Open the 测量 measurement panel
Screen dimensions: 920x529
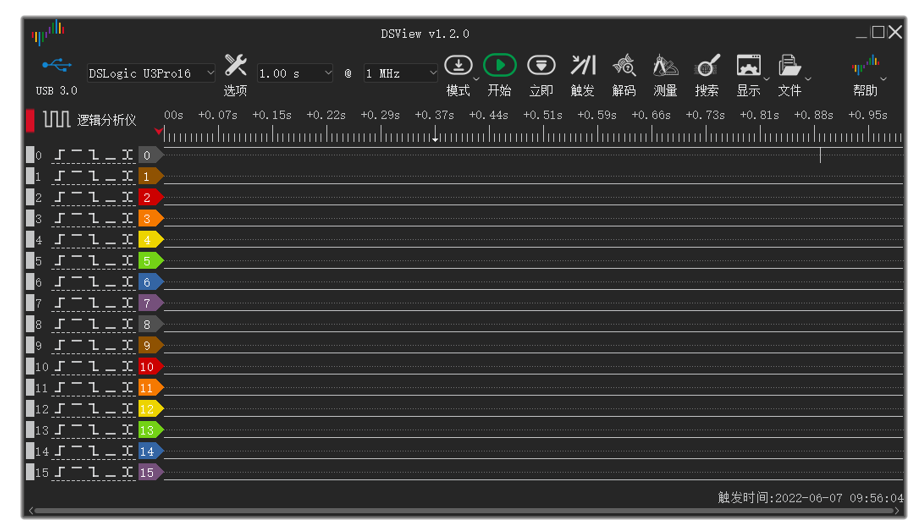(665, 66)
